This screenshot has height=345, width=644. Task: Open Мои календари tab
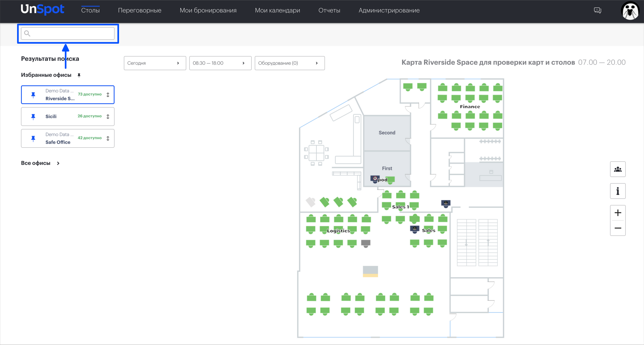278,10
